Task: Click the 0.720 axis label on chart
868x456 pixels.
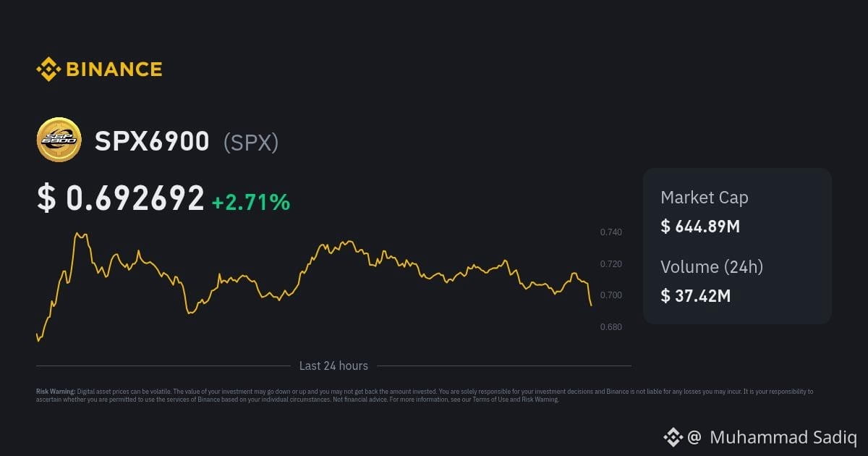Action: pos(611,263)
